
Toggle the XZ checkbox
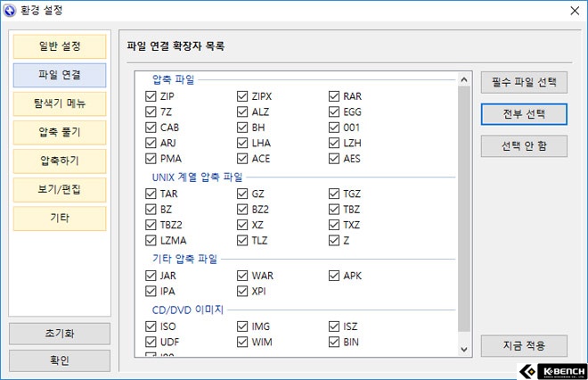point(242,225)
